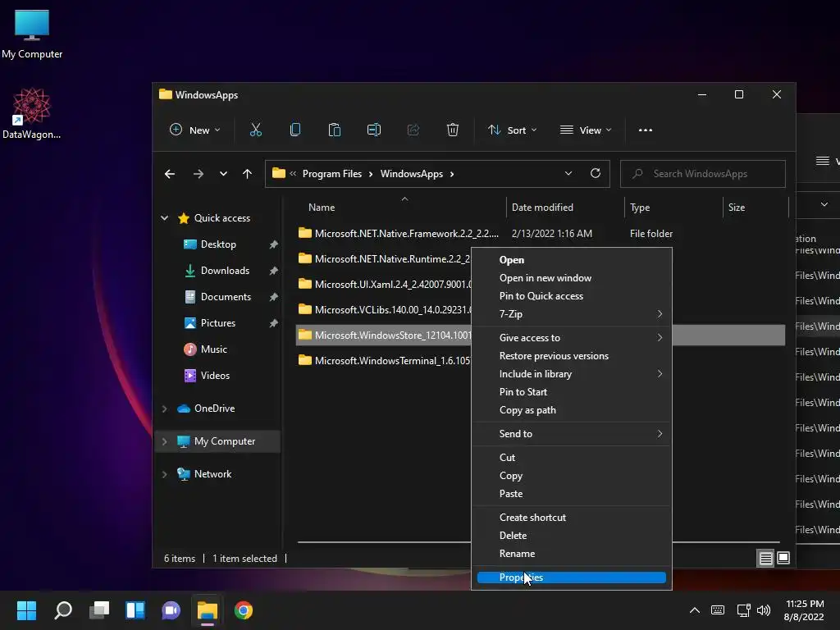The image size is (840, 630).
Task: Open Downloads in Quick access
Action: tap(225, 271)
